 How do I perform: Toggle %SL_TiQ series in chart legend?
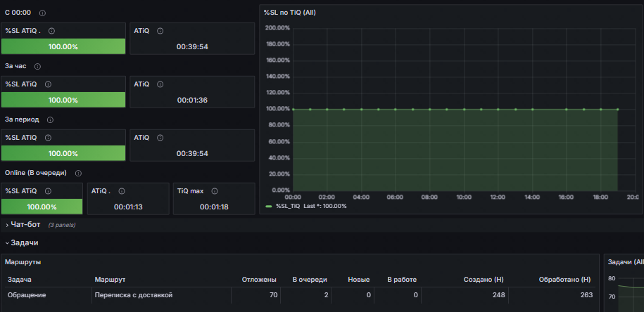click(x=288, y=206)
